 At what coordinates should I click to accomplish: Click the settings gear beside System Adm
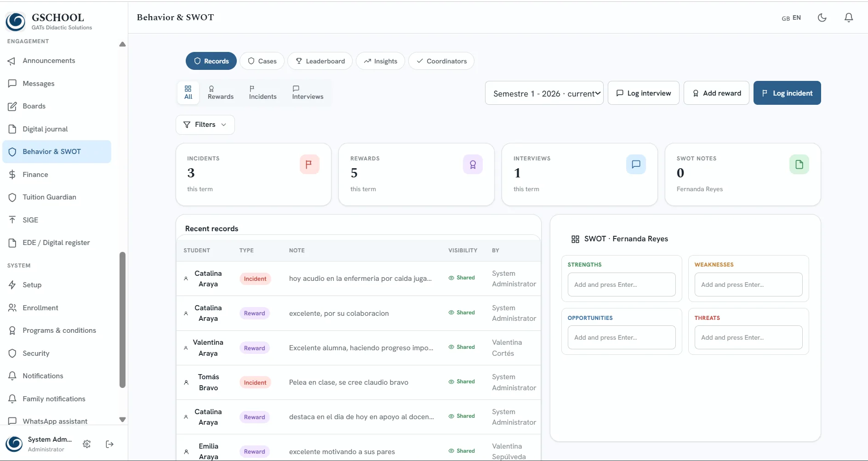pyautogui.click(x=87, y=444)
